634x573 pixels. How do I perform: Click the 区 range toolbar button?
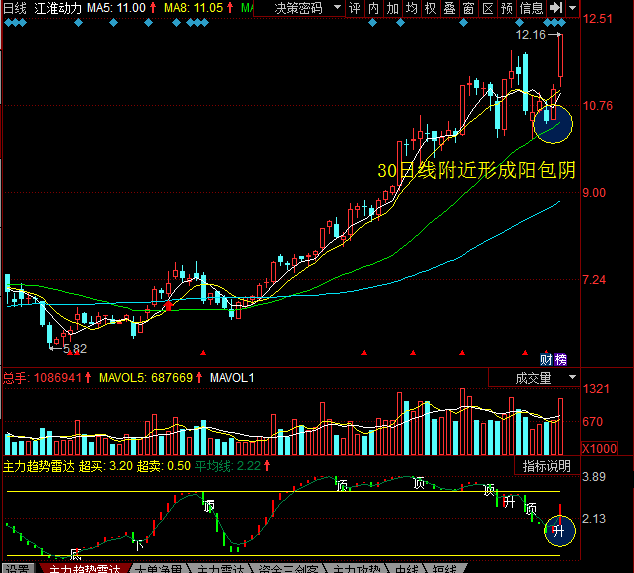point(488,8)
